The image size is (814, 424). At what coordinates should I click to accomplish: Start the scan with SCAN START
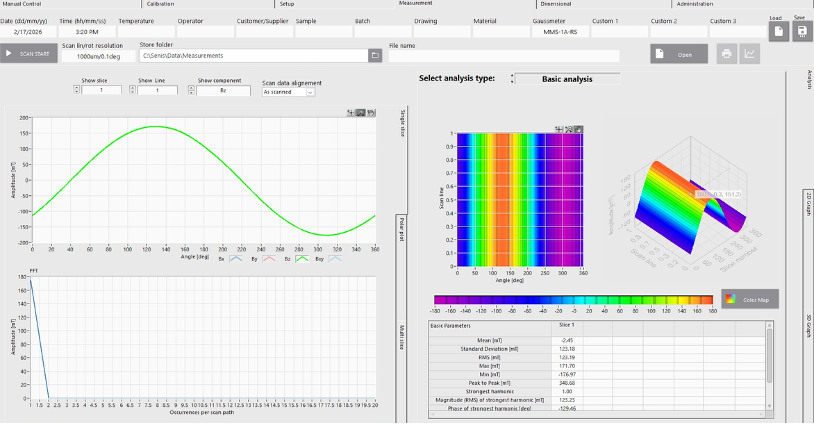pyautogui.click(x=29, y=53)
